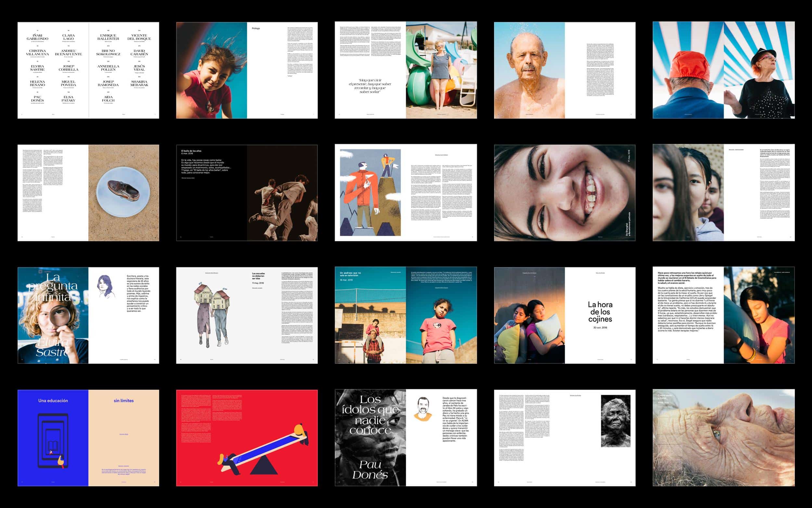Open the 'Un padrazo que no sale' spread

click(x=406, y=315)
